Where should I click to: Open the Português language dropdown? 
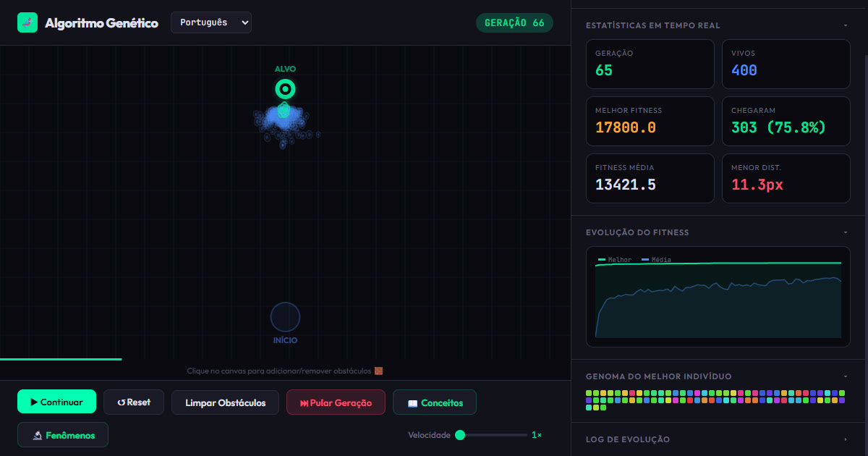(210, 22)
